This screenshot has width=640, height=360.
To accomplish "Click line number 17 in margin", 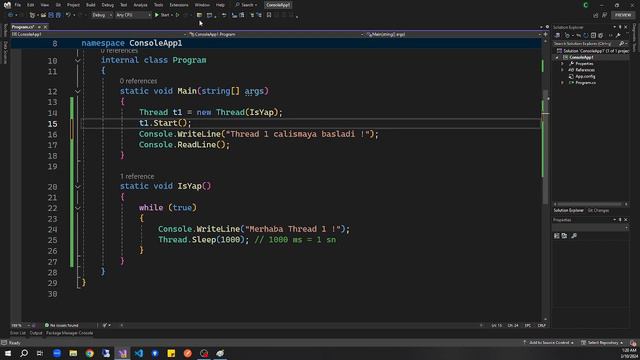I will (x=52, y=145).
